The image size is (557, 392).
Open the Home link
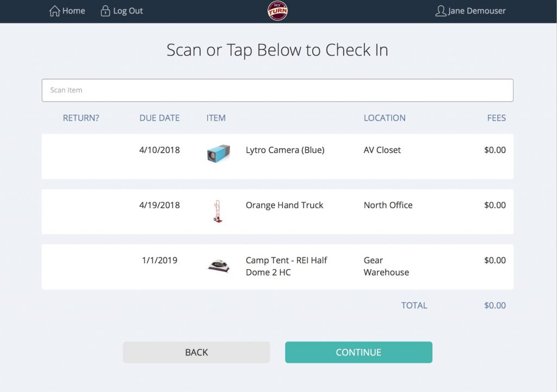click(x=73, y=11)
